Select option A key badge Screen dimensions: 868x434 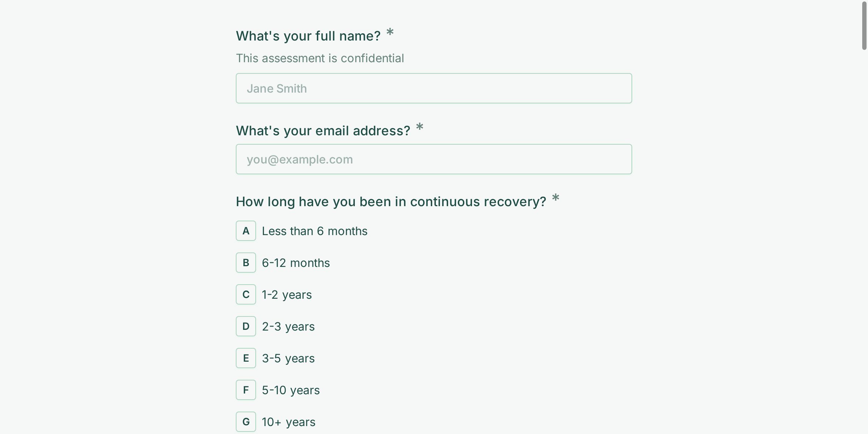pyautogui.click(x=246, y=231)
